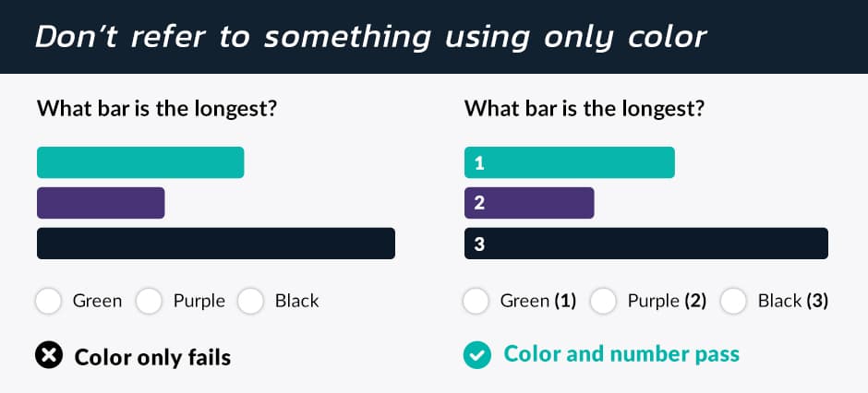Viewport: 868px width, 393px height.
Task: Click the teal checkmark pass icon
Action: [477, 355]
